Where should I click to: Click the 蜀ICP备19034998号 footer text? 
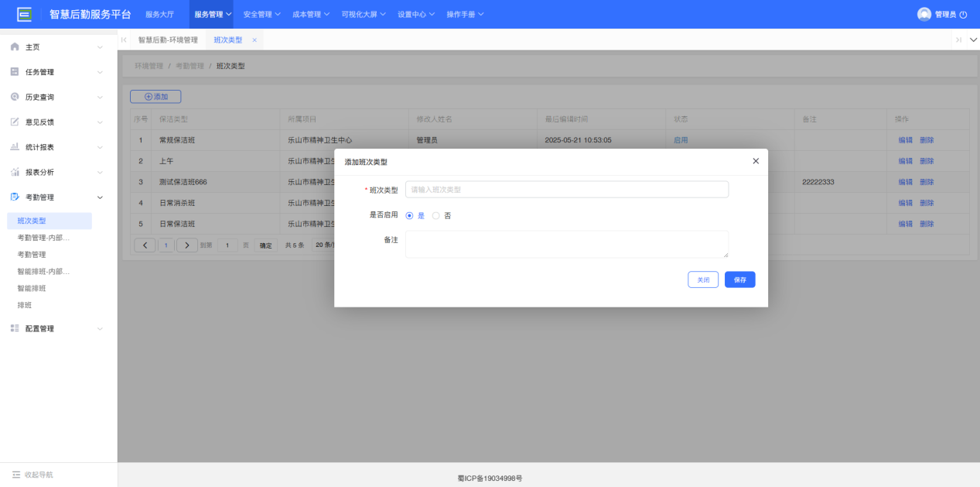tap(490, 478)
